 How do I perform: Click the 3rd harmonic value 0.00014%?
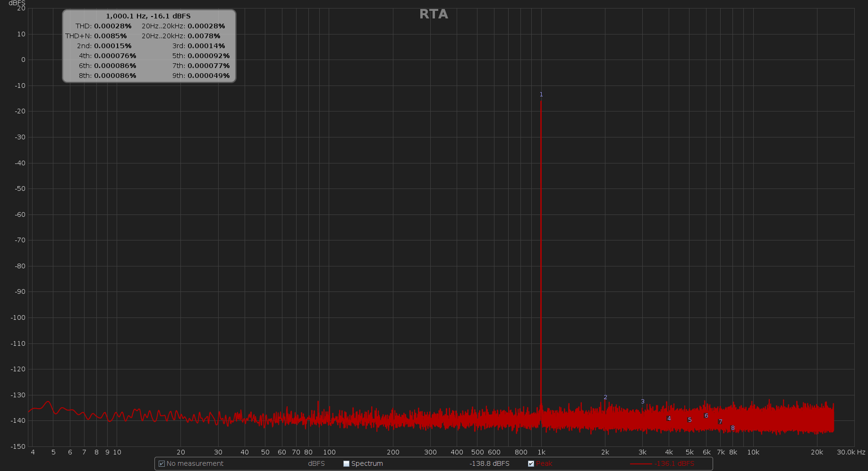click(206, 46)
